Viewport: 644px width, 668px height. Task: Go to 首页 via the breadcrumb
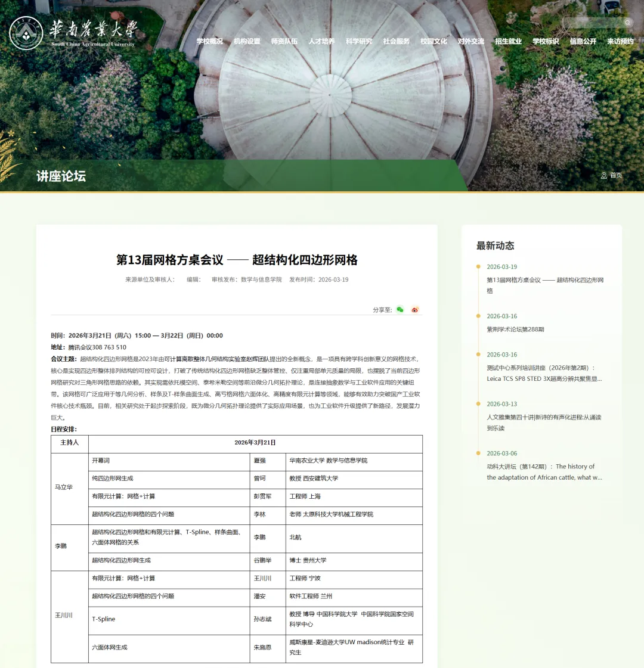tap(616, 176)
